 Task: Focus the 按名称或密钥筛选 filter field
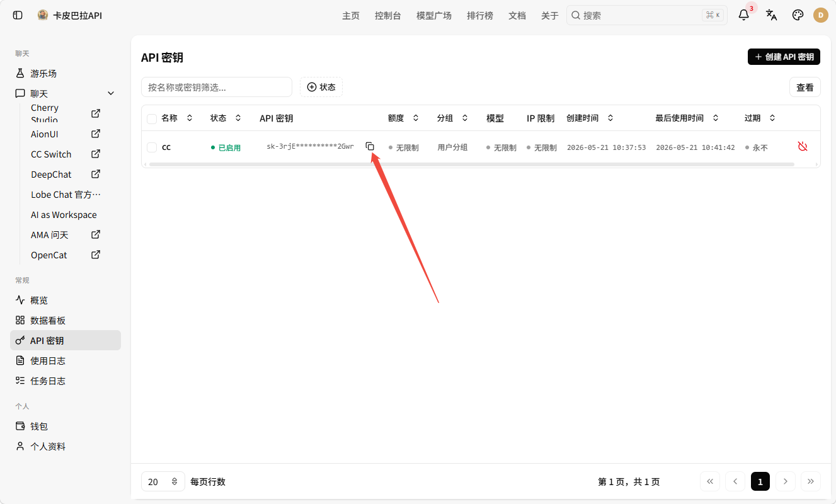pyautogui.click(x=217, y=87)
